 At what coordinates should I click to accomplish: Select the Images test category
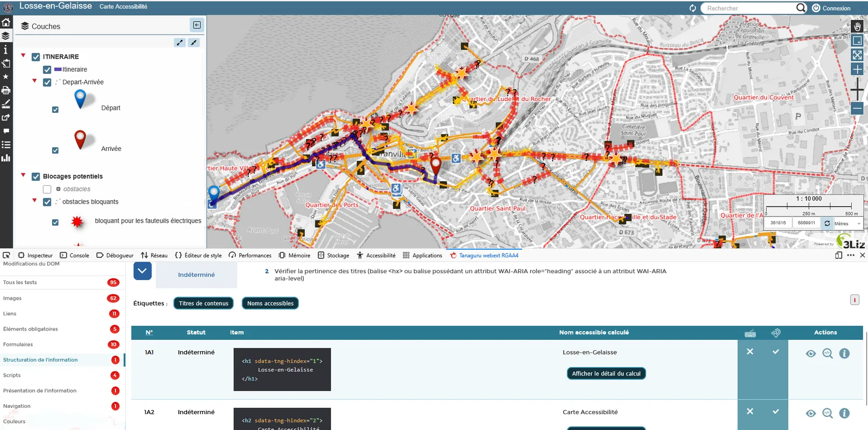61,298
